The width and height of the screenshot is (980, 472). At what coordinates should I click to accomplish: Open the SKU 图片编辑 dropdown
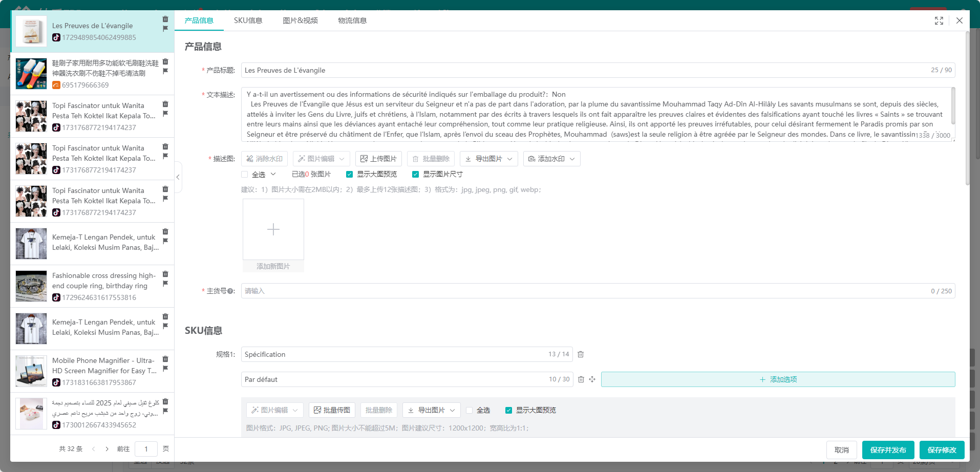[x=275, y=410]
